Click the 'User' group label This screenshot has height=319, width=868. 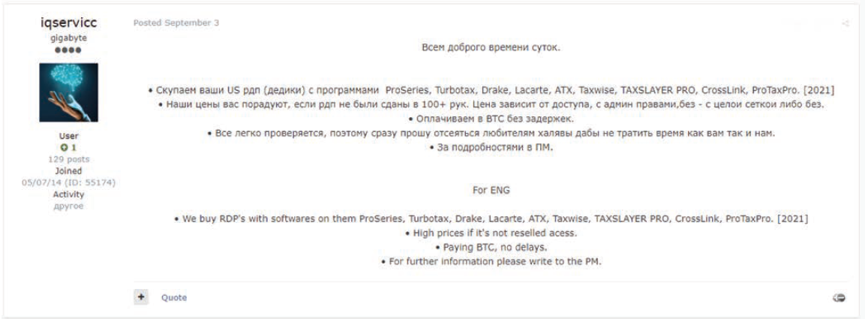(x=68, y=137)
